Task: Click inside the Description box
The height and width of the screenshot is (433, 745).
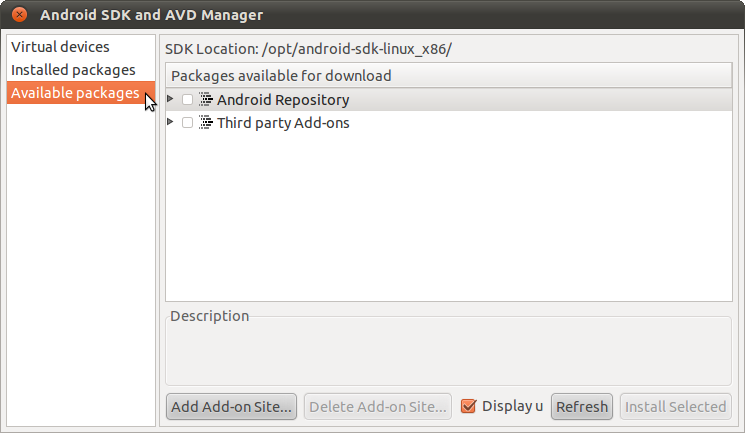Action: (449, 352)
